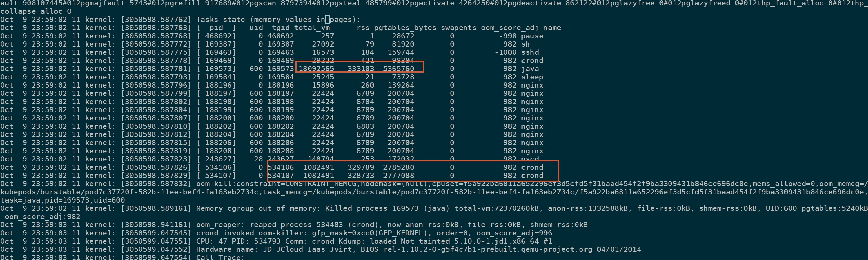This screenshot has height=260, width=868.
Task: Click the process name 'sshd'
Action: pyautogui.click(x=530, y=52)
